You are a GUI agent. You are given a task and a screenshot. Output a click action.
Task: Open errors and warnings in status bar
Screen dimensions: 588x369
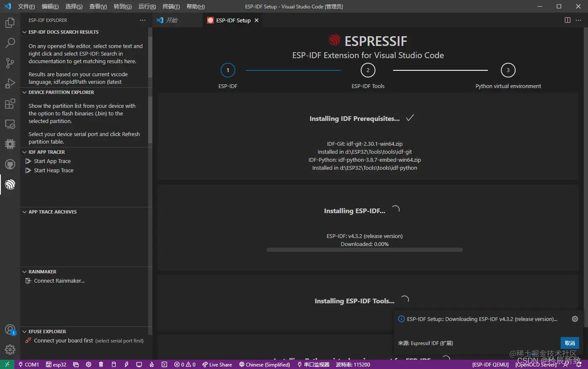click(185, 364)
